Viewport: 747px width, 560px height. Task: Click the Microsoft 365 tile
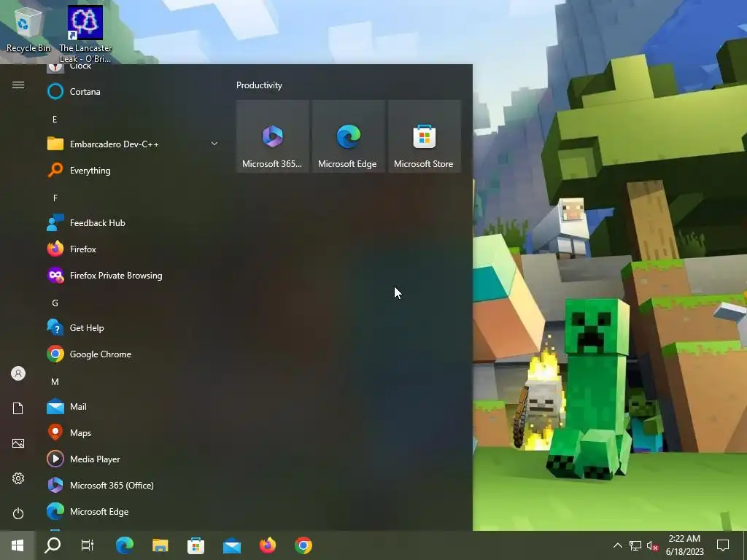coord(273,136)
